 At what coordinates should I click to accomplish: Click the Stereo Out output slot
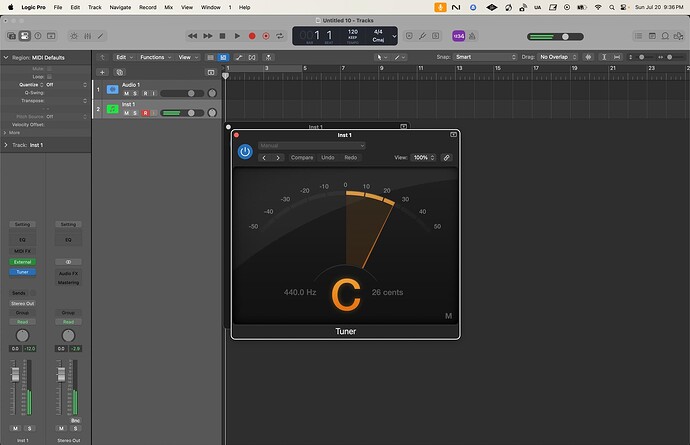[x=22, y=304]
